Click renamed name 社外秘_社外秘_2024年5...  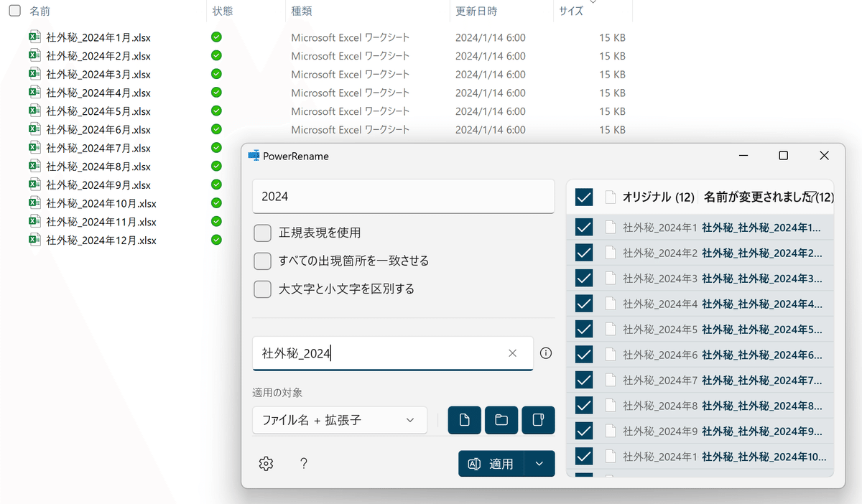point(761,329)
